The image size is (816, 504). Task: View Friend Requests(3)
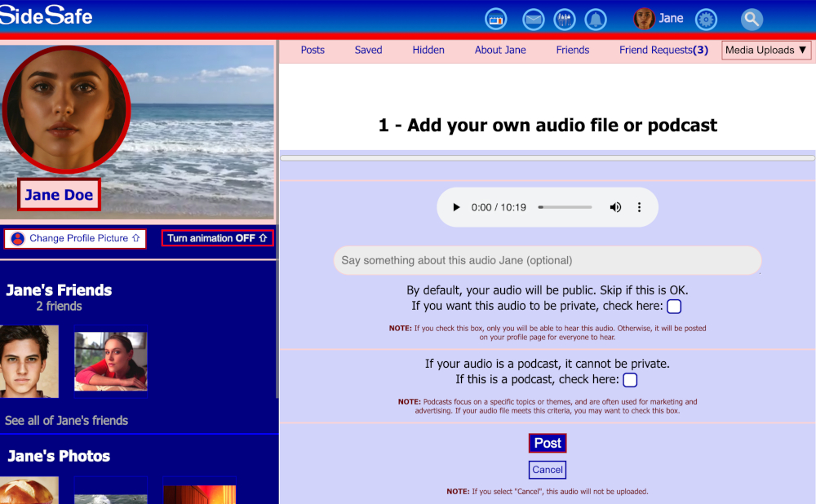coord(663,50)
